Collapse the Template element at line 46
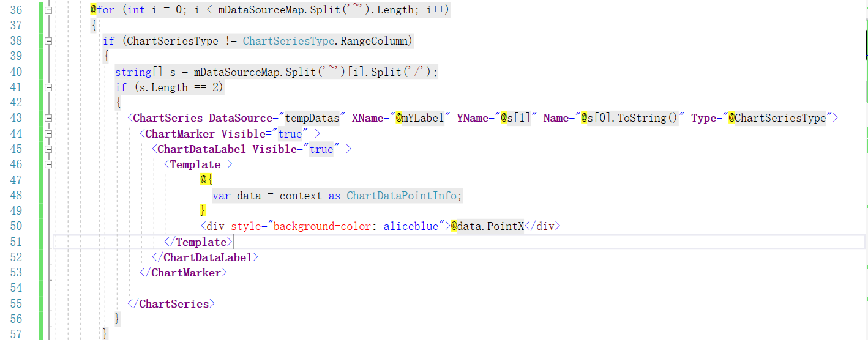 (x=49, y=164)
